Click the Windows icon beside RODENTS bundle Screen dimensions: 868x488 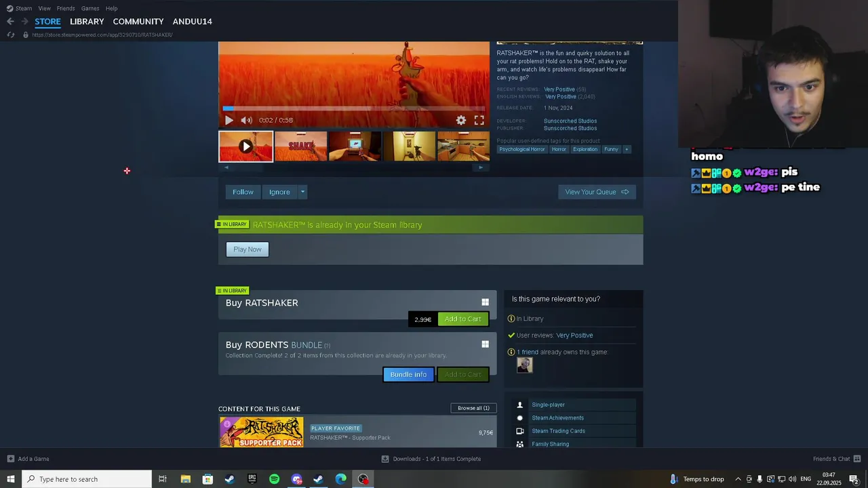[485, 344]
